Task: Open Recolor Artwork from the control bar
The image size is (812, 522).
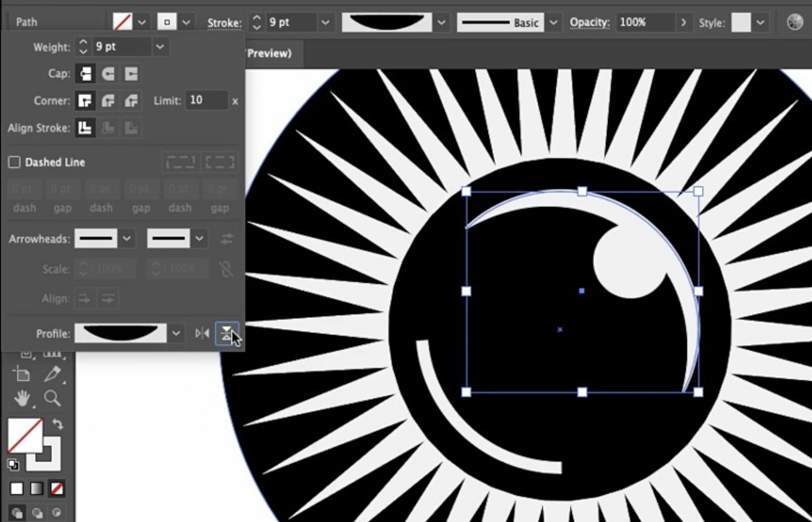Action: pyautogui.click(x=795, y=22)
